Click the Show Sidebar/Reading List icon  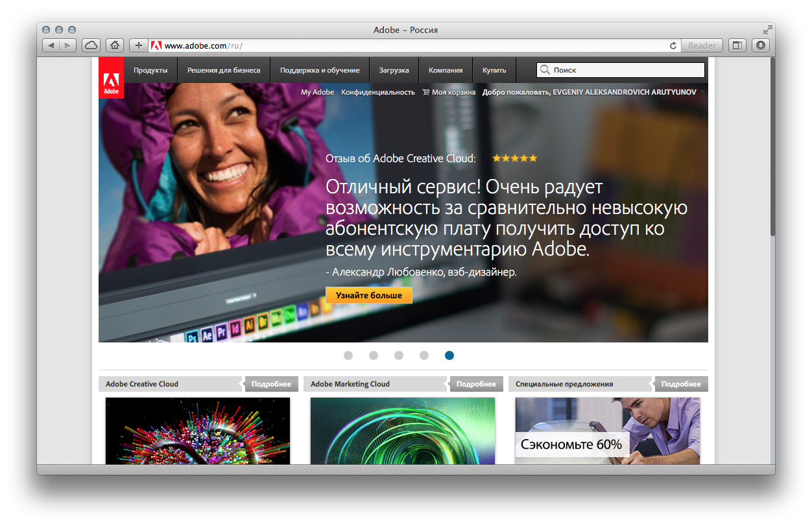point(737,45)
